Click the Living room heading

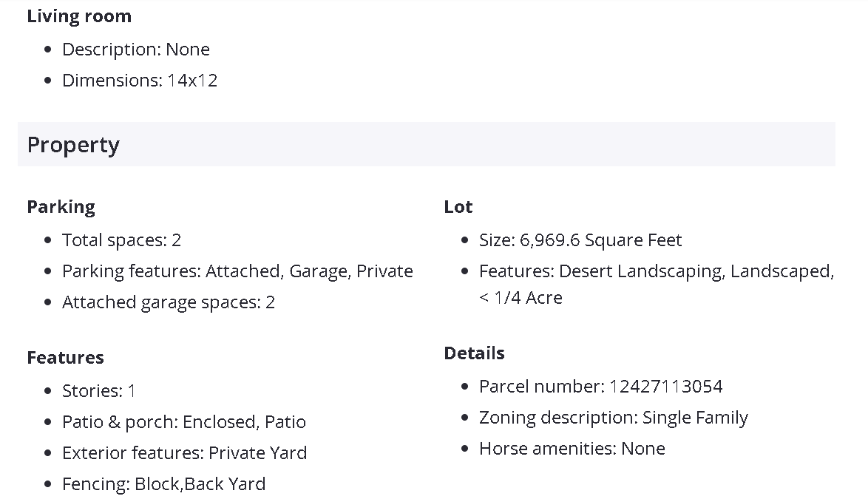coord(79,16)
